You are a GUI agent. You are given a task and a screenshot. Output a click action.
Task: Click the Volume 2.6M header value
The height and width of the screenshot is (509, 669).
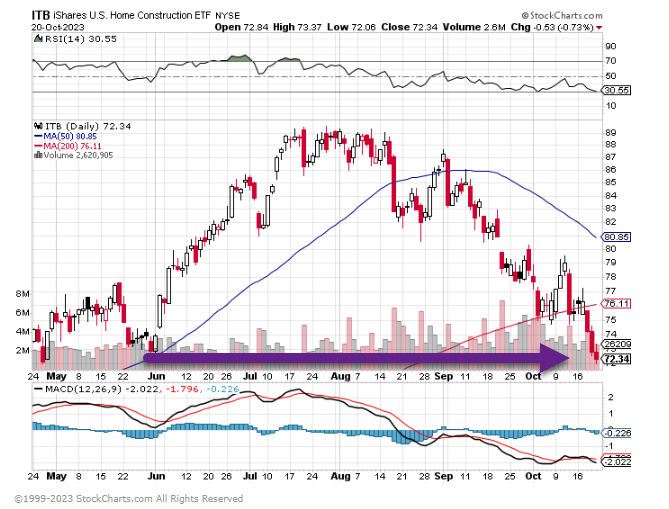474,27
